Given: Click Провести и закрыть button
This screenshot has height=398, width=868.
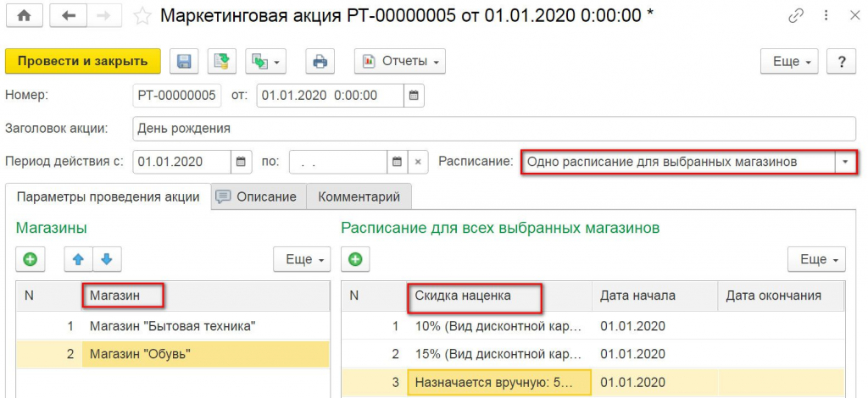Looking at the screenshot, I should (83, 61).
